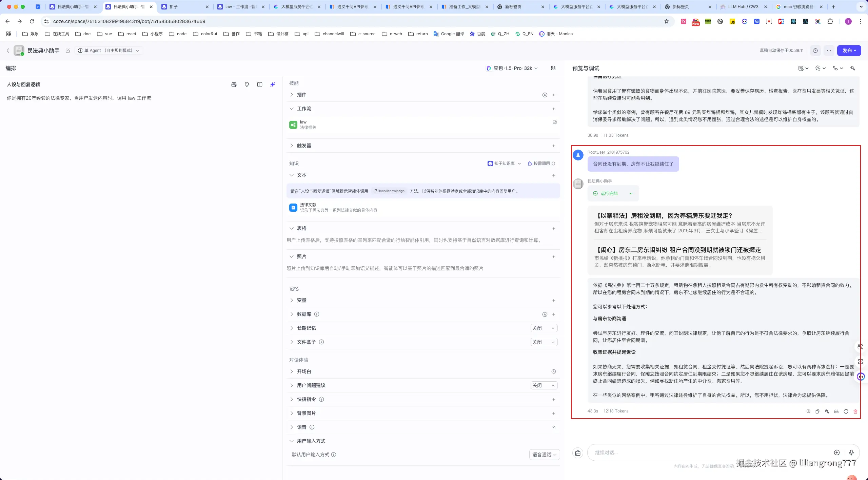Click the microphone icon in chat input
This screenshot has height=480, width=868.
851,453
